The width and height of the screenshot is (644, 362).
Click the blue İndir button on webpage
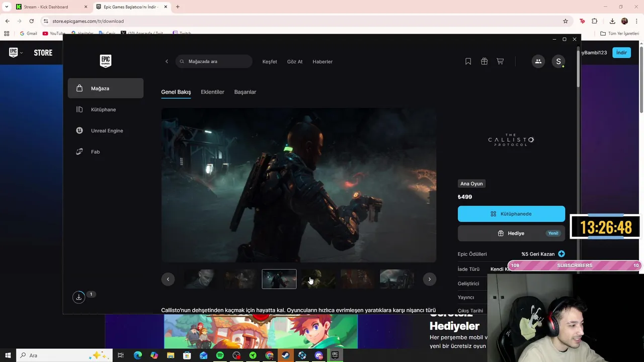621,53
